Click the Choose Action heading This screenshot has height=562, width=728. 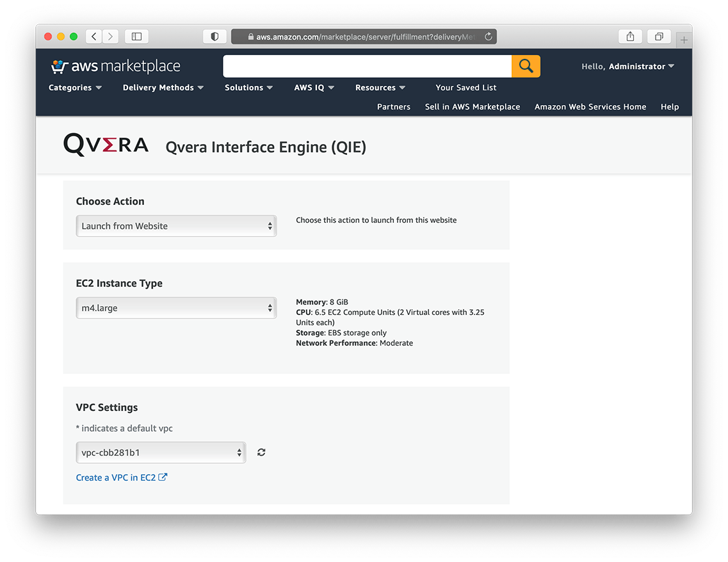110,202
